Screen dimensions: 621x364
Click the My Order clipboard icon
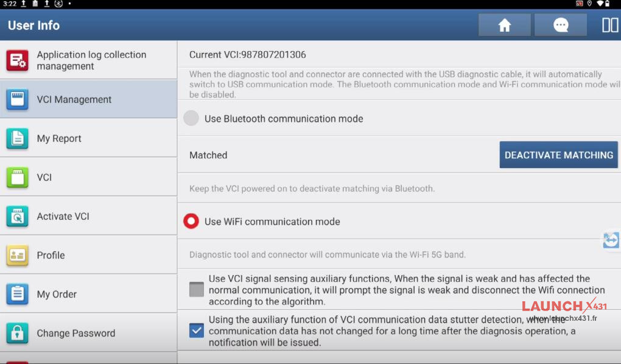point(17,294)
